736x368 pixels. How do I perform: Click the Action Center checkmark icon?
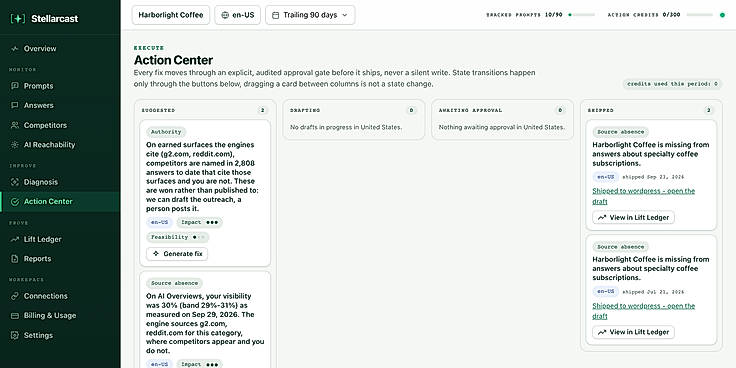click(x=15, y=202)
